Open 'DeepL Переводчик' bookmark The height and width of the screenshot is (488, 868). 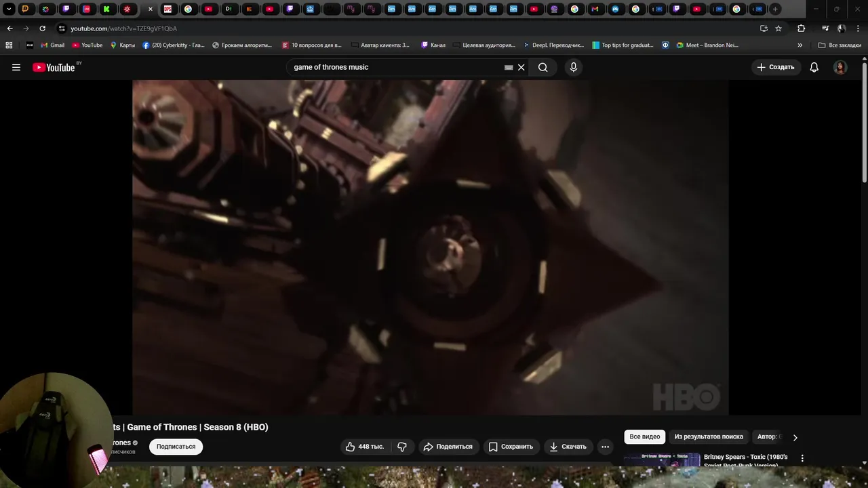point(553,45)
